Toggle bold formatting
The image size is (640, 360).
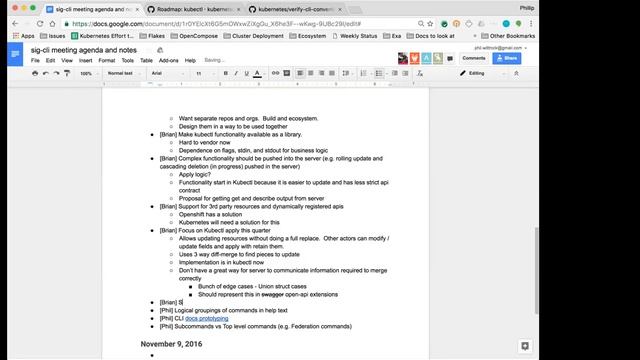pyautogui.click(x=226, y=73)
